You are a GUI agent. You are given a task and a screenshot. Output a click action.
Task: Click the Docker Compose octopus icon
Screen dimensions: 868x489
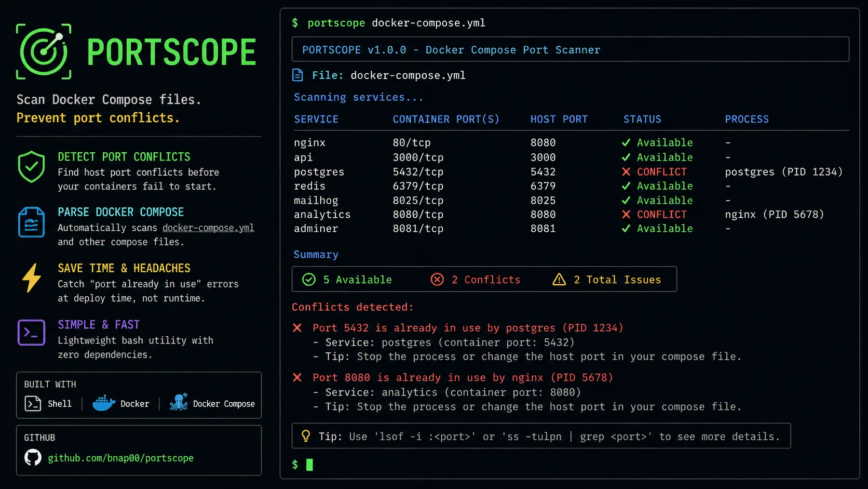(x=179, y=402)
